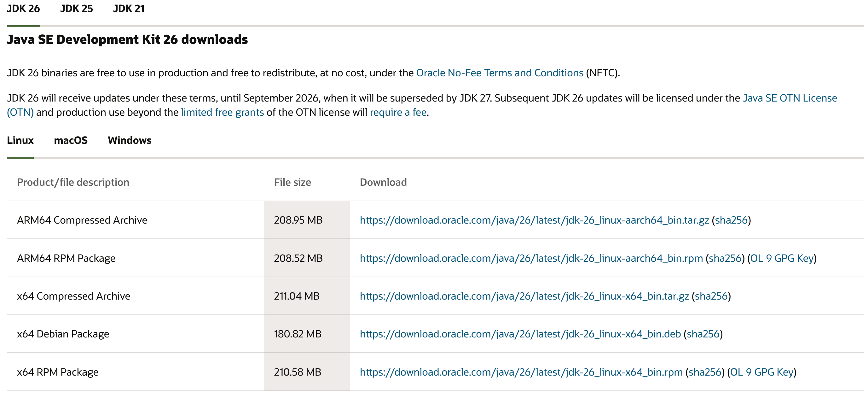Screen dimensions: 868x398
Task: Open OL 9 GPG Key for x64 RPM
Action: point(761,372)
